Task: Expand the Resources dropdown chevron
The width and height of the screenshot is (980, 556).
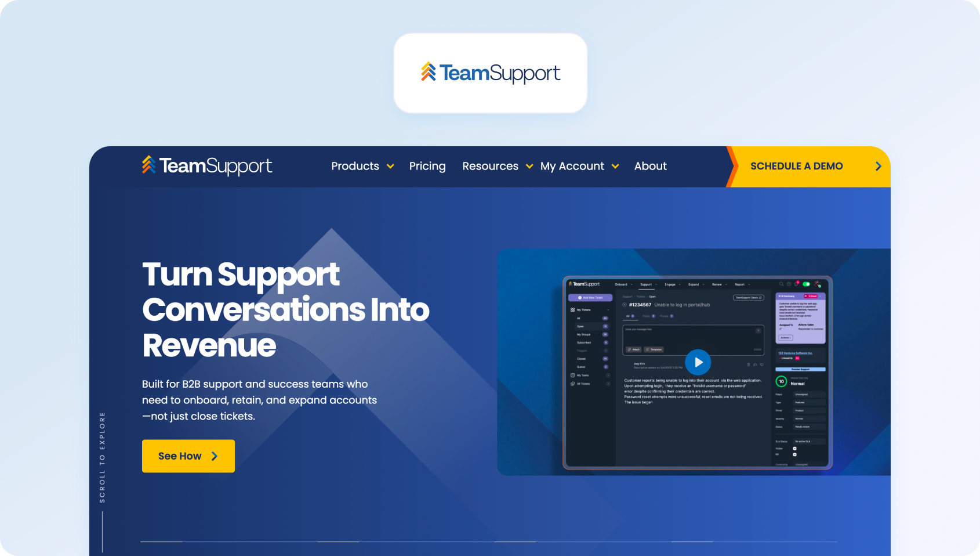Action: point(529,167)
